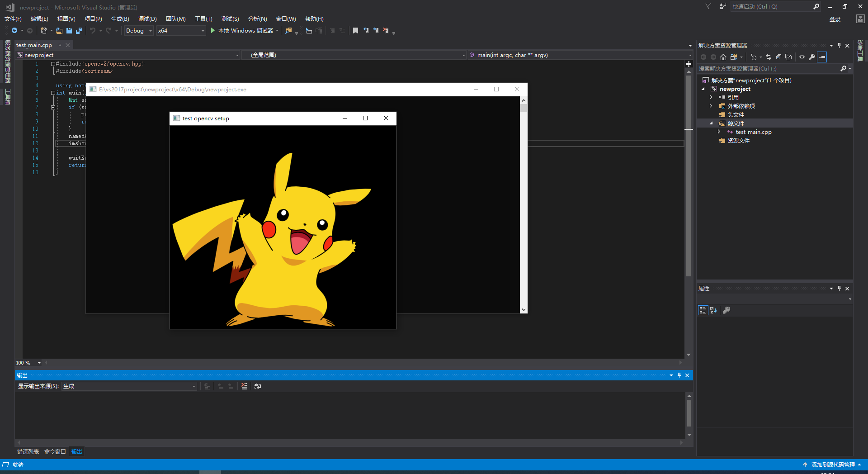Screen dimensions: 868x474
Task: Pin the Solution Explorer panel
Action: (x=839, y=45)
